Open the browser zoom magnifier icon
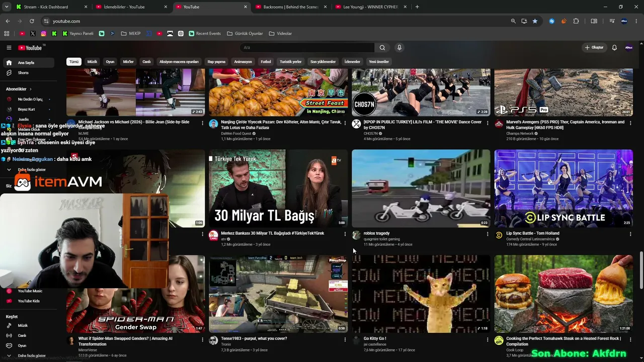This screenshot has height=362, width=644. click(x=513, y=21)
